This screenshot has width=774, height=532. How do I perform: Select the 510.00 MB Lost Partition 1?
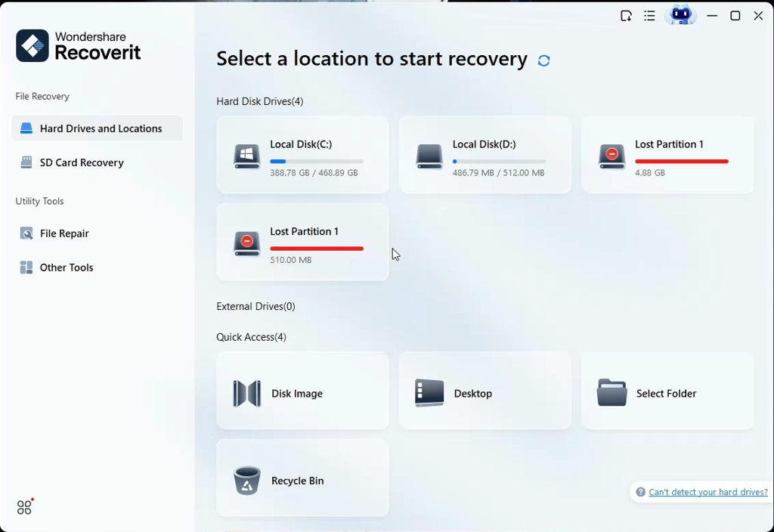(x=302, y=242)
